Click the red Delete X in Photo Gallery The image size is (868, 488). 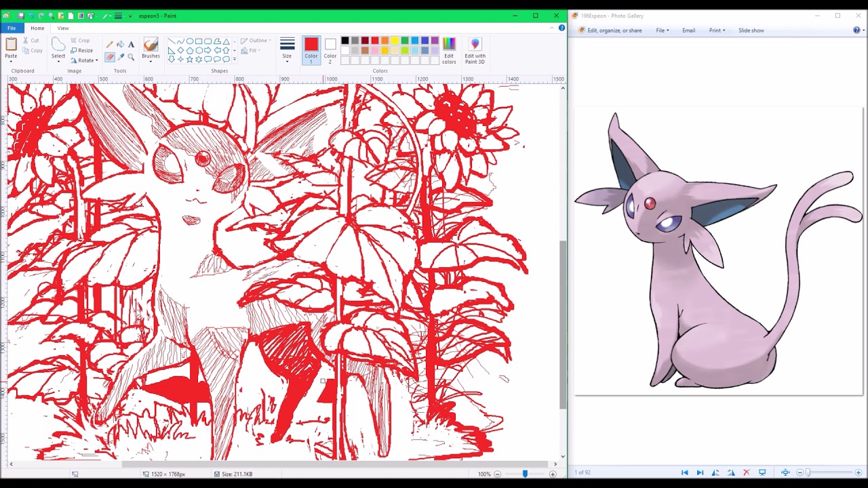coord(747,472)
